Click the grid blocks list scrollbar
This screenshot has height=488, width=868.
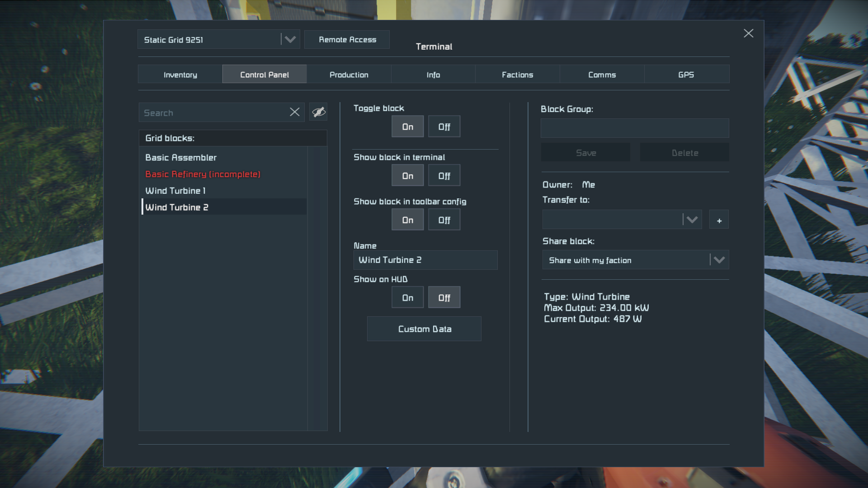[x=317, y=288]
